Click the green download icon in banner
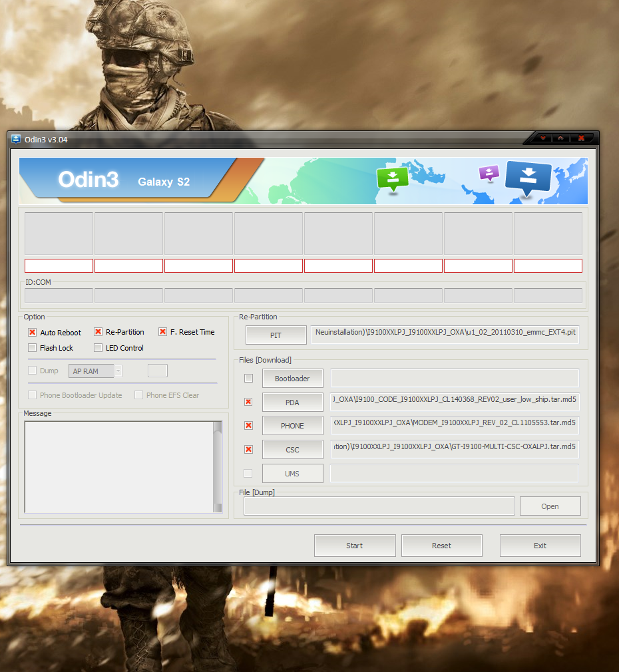 392,180
